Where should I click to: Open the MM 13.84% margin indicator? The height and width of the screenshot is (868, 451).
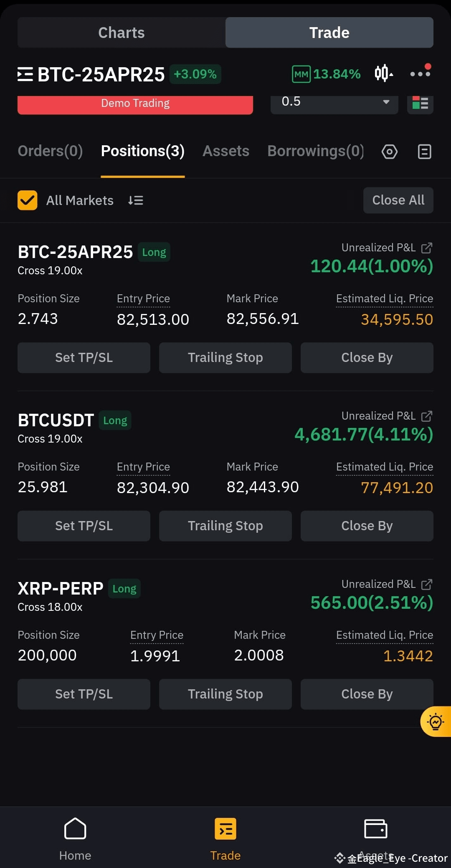[x=326, y=74]
